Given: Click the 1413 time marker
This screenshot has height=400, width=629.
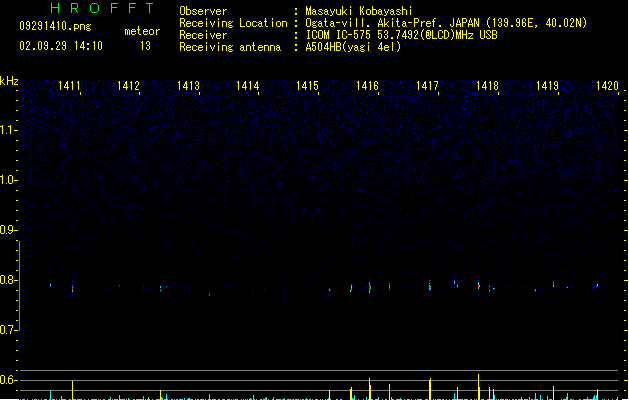Looking at the screenshot, I should [188, 86].
